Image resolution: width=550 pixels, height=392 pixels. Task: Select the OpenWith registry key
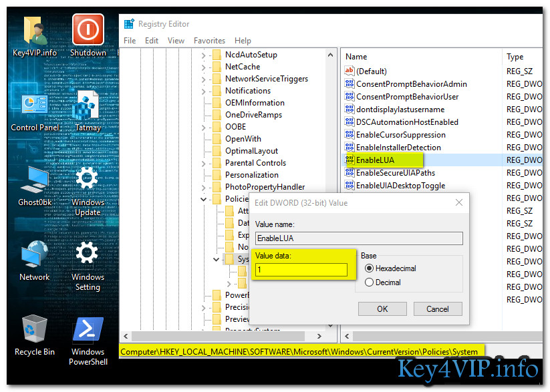[243, 139]
